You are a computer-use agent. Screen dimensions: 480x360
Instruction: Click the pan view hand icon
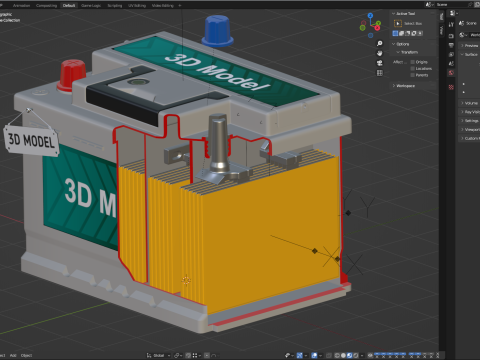(x=380, y=53)
